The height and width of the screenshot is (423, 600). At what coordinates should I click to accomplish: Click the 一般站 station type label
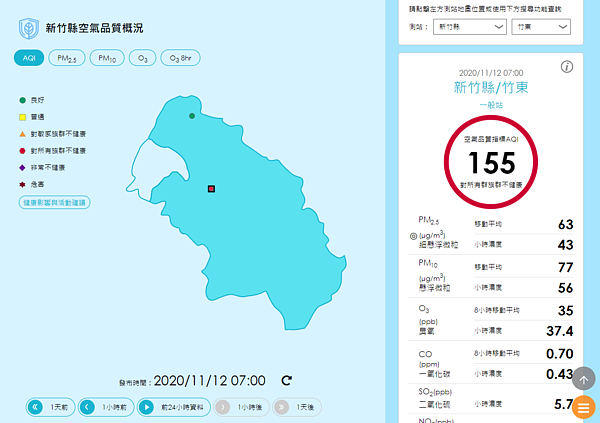coord(491,105)
